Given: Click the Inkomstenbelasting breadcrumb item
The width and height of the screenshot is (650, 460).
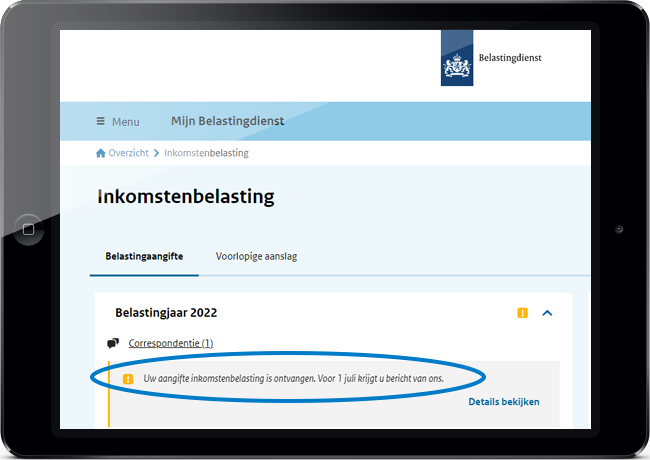Looking at the screenshot, I should coord(206,153).
